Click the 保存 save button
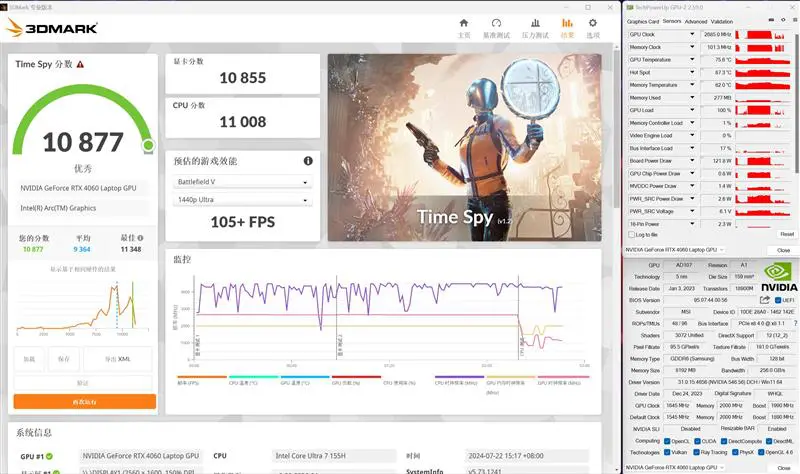Screen dimensions: 800x474 [x=64, y=359]
